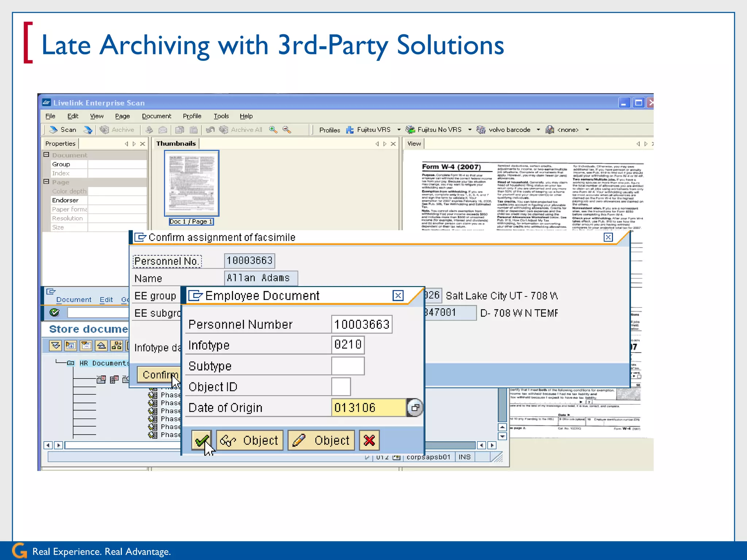Click the Date of Origin field
This screenshot has width=747, height=560.
point(369,408)
